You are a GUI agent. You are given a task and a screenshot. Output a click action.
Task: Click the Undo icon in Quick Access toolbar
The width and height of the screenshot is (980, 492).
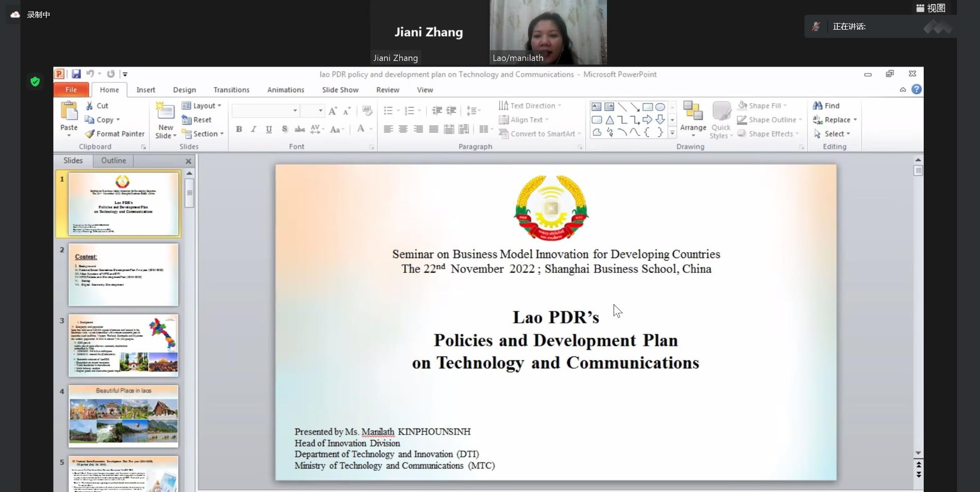point(90,74)
